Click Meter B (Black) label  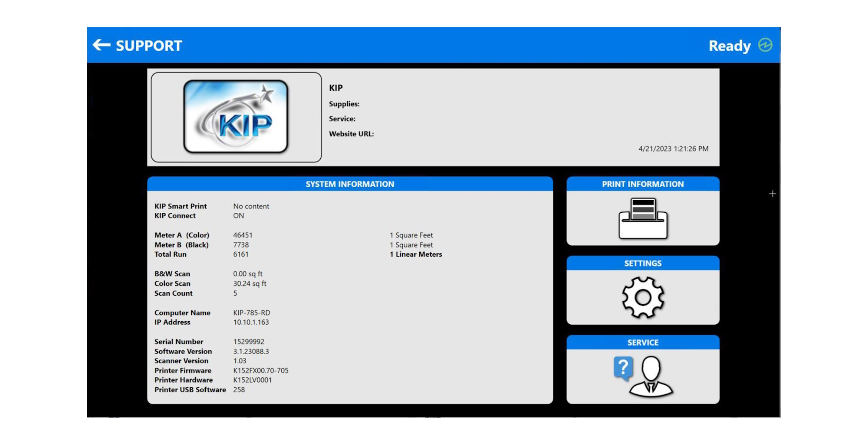point(181,245)
